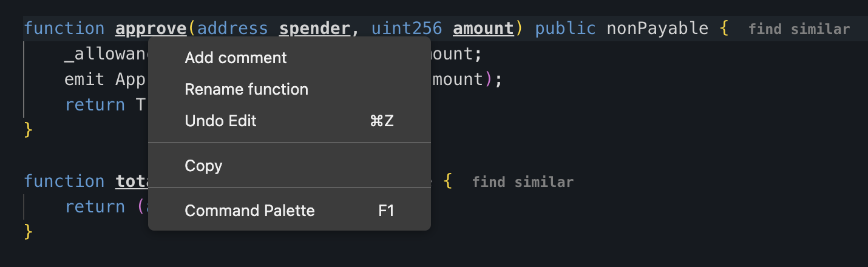Screen dimensions: 868x267
Task: Select Add comment from context menu
Action: [x=236, y=58]
